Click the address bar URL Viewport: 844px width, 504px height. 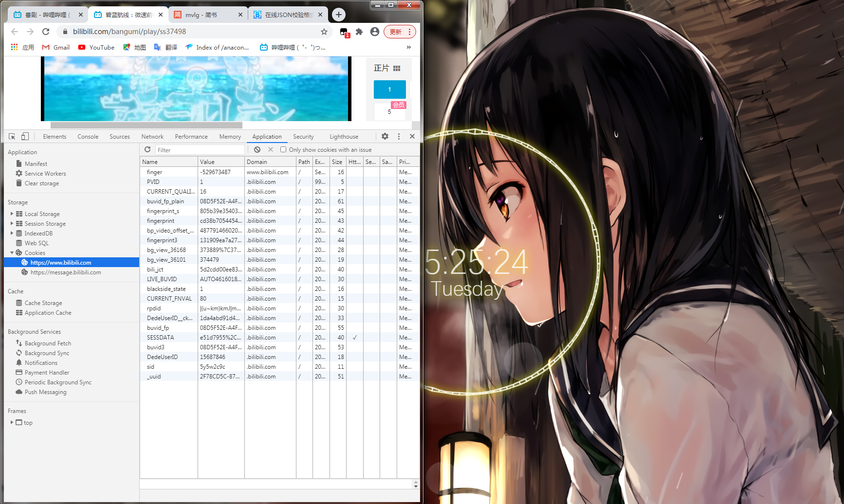point(129,32)
